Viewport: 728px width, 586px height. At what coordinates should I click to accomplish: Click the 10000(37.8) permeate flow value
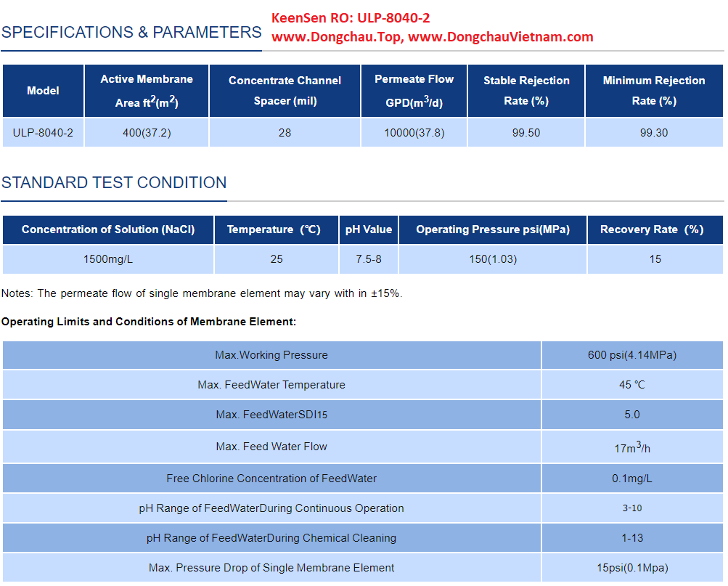click(414, 133)
